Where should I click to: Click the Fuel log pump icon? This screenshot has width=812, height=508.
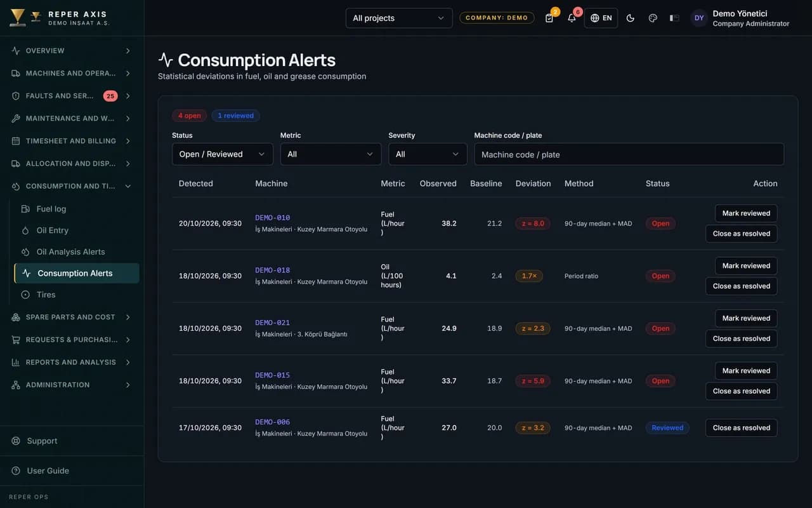(x=25, y=209)
